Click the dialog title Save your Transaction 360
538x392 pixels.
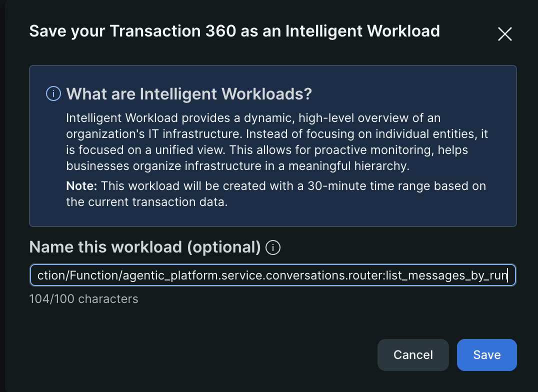pyautogui.click(x=235, y=31)
